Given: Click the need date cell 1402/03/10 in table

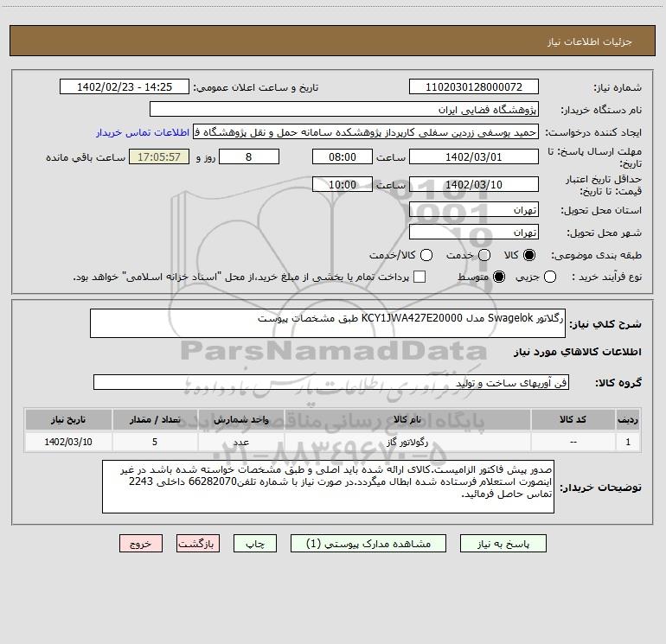Looking at the screenshot, I should [x=68, y=442].
